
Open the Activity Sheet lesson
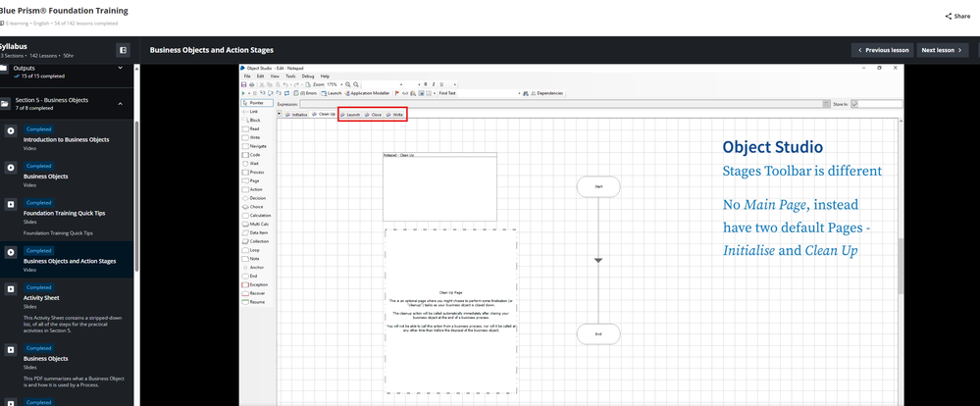(x=41, y=298)
